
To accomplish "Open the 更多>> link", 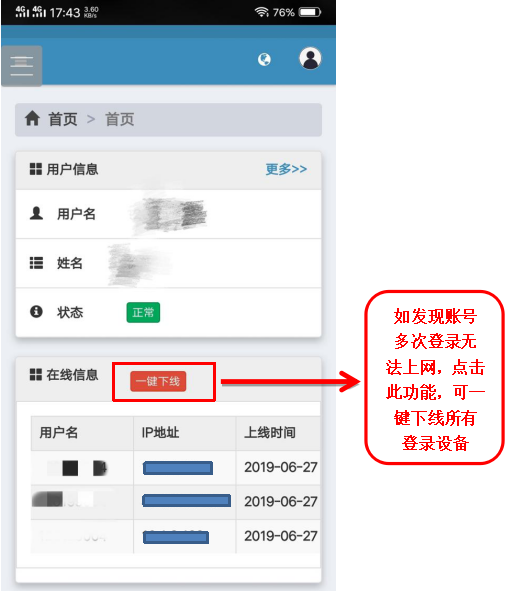I will pos(286,169).
